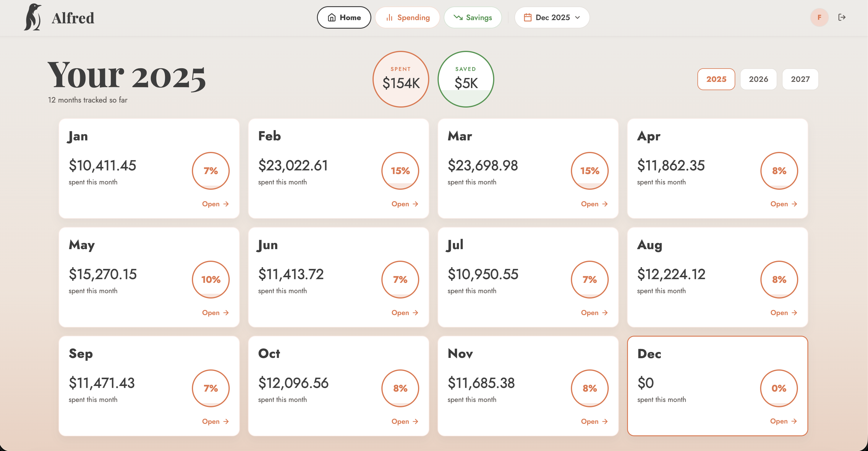
Task: Click the 15% progress circle in Feb
Action: 400,171
